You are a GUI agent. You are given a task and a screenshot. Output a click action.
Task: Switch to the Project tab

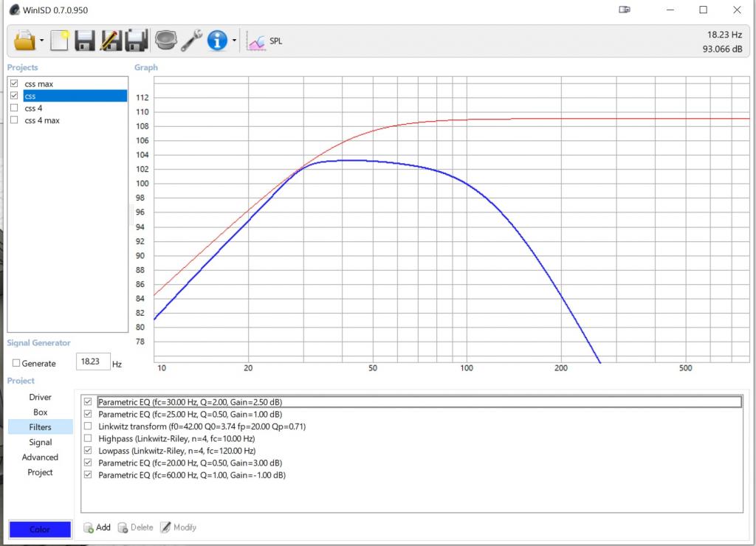[x=40, y=472]
